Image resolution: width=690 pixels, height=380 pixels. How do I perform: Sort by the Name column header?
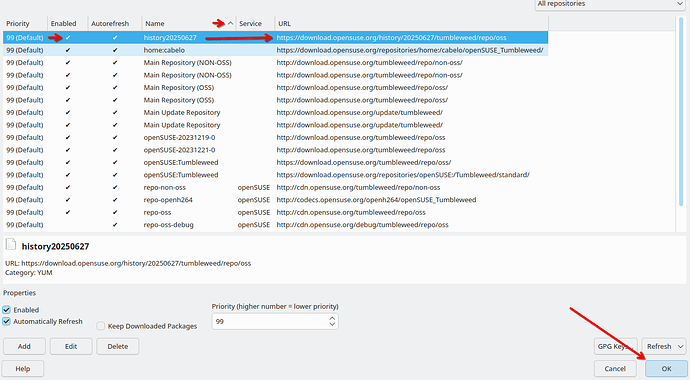click(x=188, y=23)
